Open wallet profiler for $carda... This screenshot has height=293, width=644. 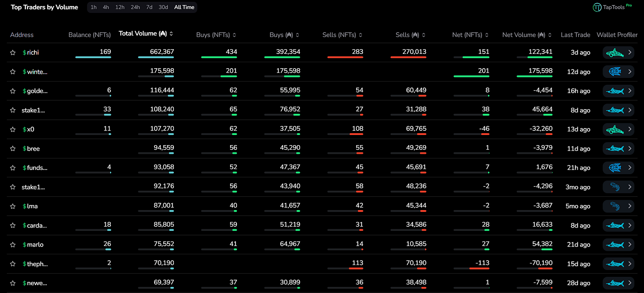tap(619, 226)
